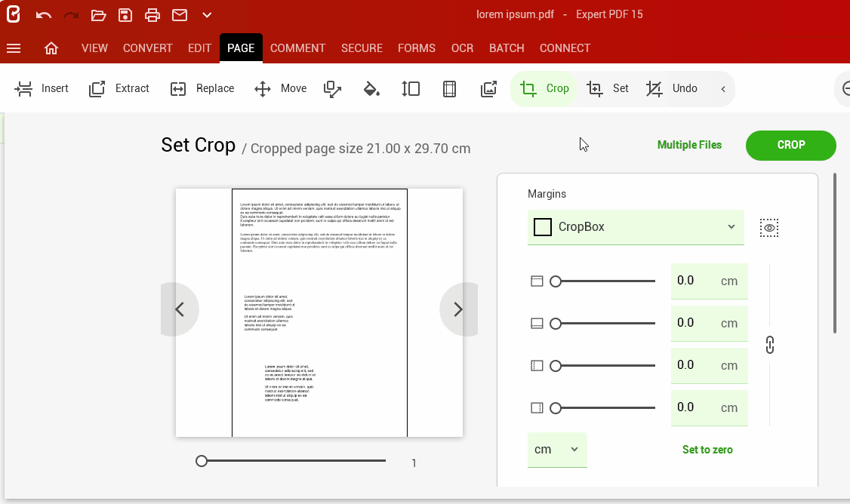850x504 pixels.
Task: Click the Undo crop tool
Action: [x=672, y=88]
